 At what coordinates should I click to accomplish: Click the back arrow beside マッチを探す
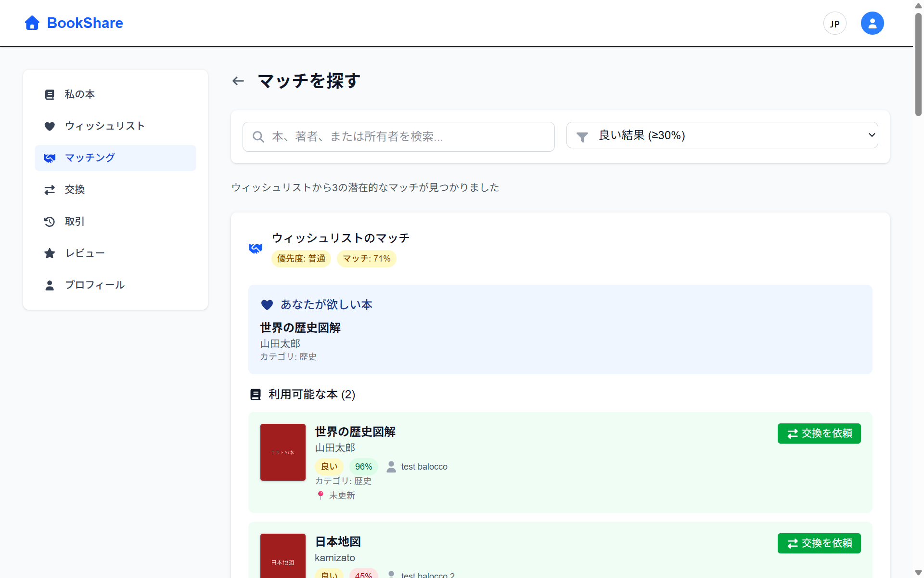238,81
